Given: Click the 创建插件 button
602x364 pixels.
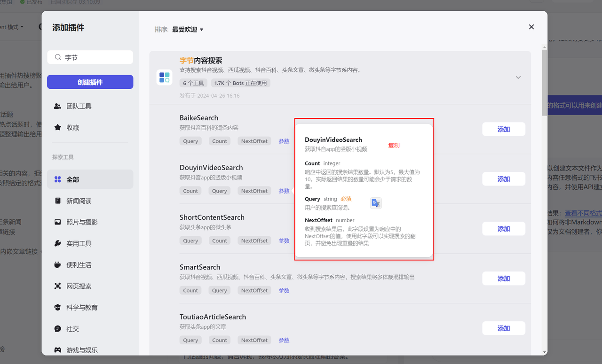Looking at the screenshot, I should pyautogui.click(x=90, y=82).
